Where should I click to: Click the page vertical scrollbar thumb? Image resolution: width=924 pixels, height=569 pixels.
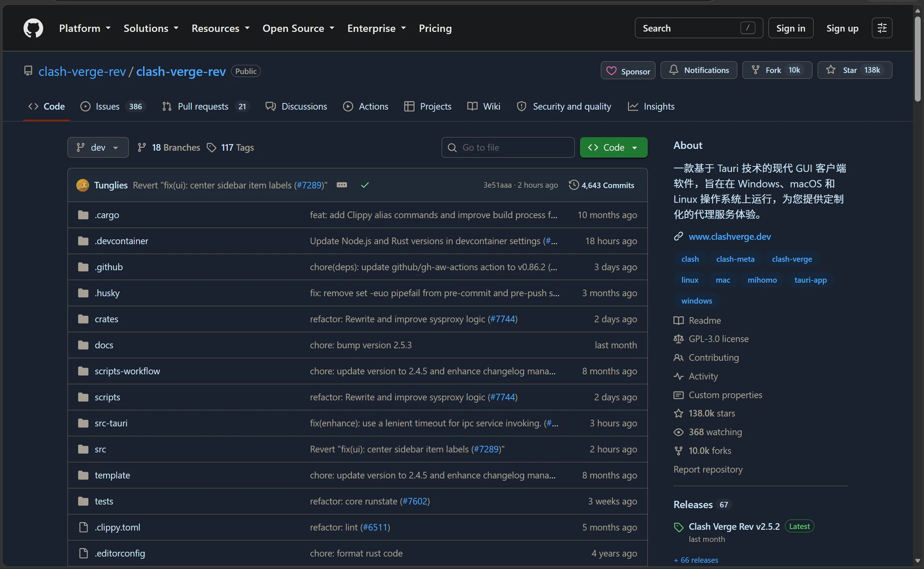coord(918,58)
